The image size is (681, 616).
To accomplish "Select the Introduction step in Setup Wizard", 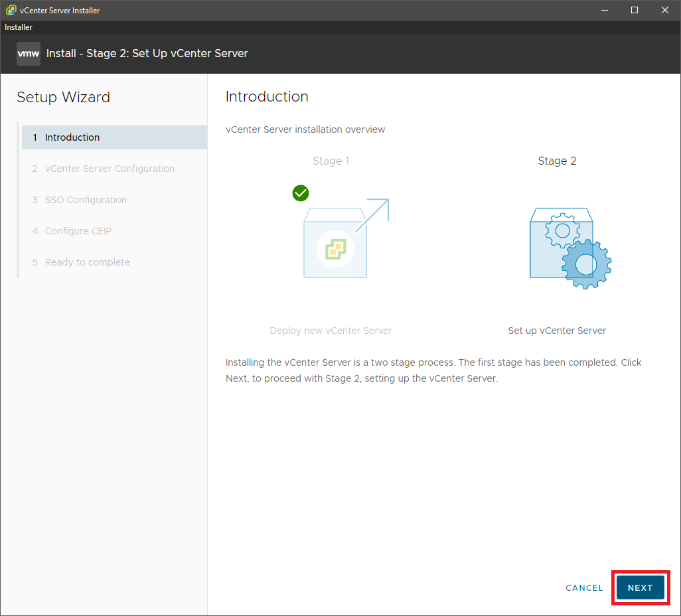I will pos(72,137).
